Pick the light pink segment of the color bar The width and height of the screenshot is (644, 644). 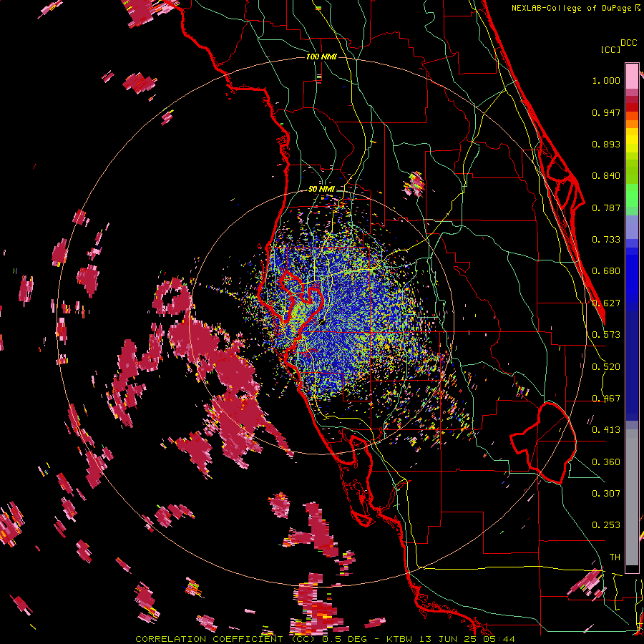pyautogui.click(x=632, y=77)
